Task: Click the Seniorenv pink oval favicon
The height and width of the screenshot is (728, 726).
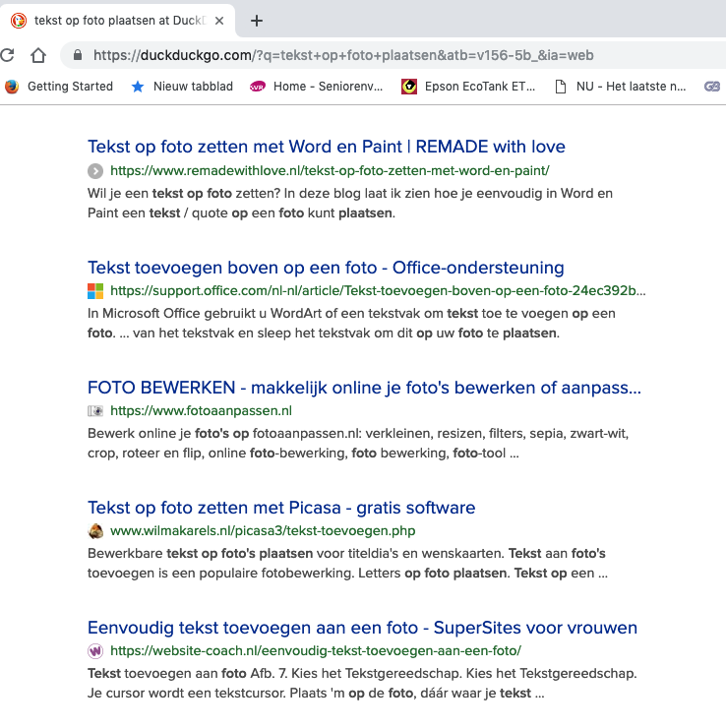Action: click(258, 87)
